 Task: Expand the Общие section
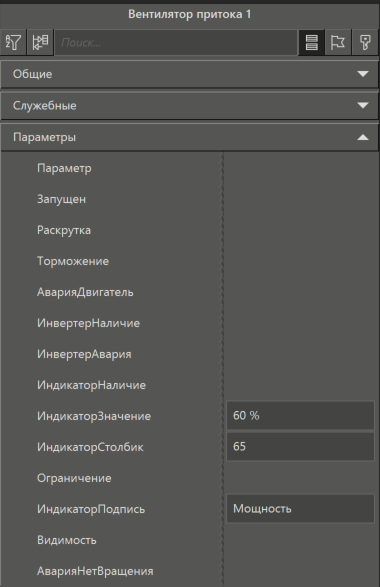(190, 74)
